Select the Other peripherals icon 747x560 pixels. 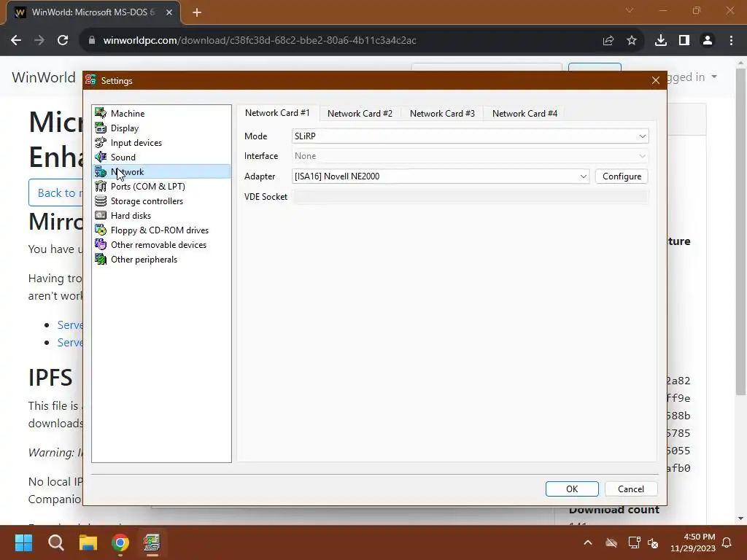(101, 259)
